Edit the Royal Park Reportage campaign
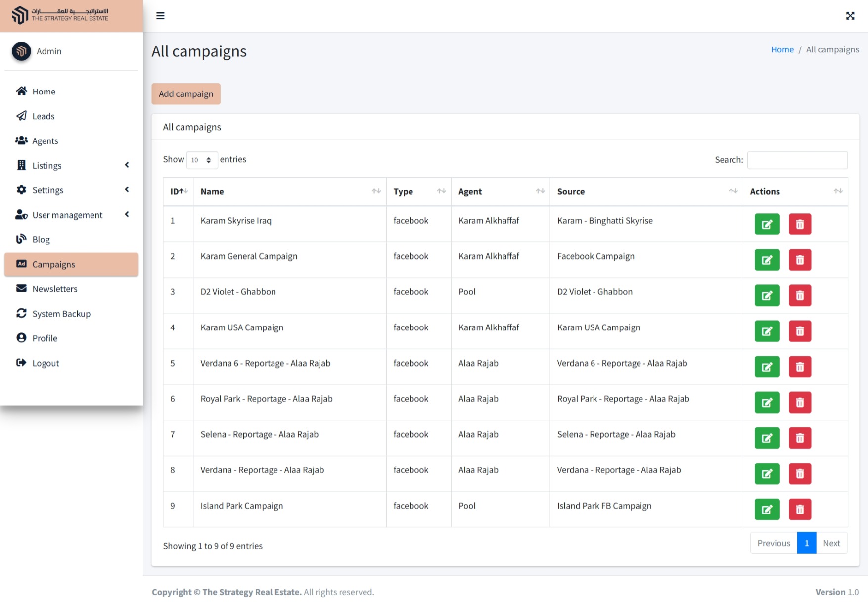The height and width of the screenshot is (607, 868). coord(767,403)
